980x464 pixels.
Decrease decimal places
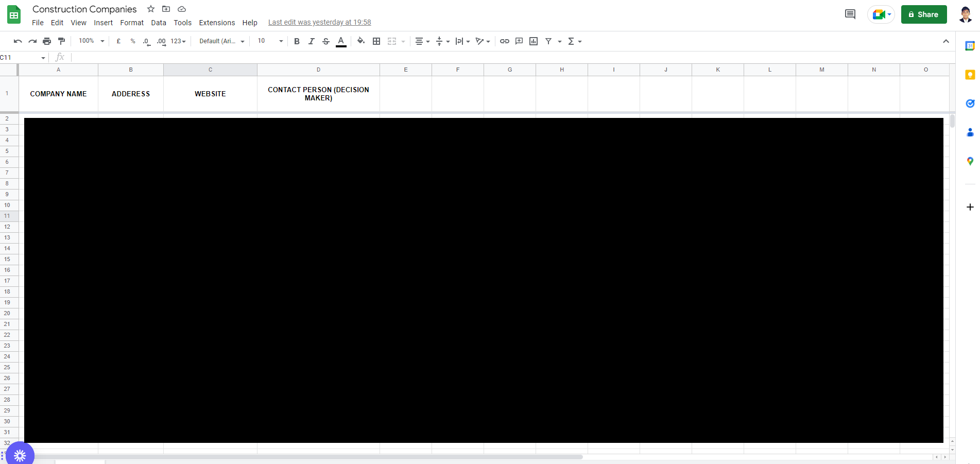[147, 41]
